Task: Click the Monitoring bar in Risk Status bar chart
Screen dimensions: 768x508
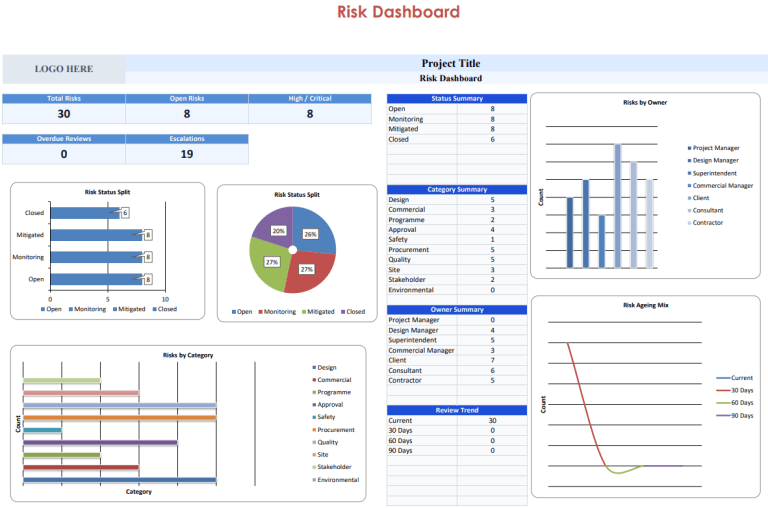Action: click(x=96, y=257)
